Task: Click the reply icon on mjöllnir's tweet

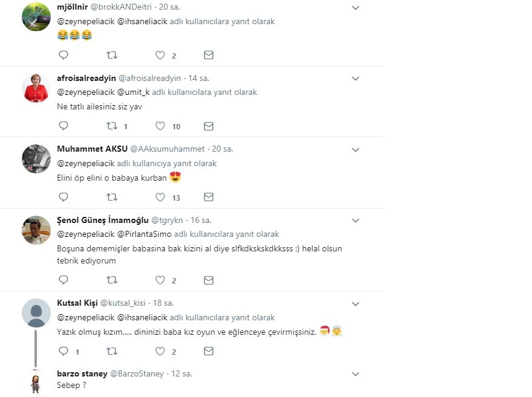Action: tap(63, 55)
